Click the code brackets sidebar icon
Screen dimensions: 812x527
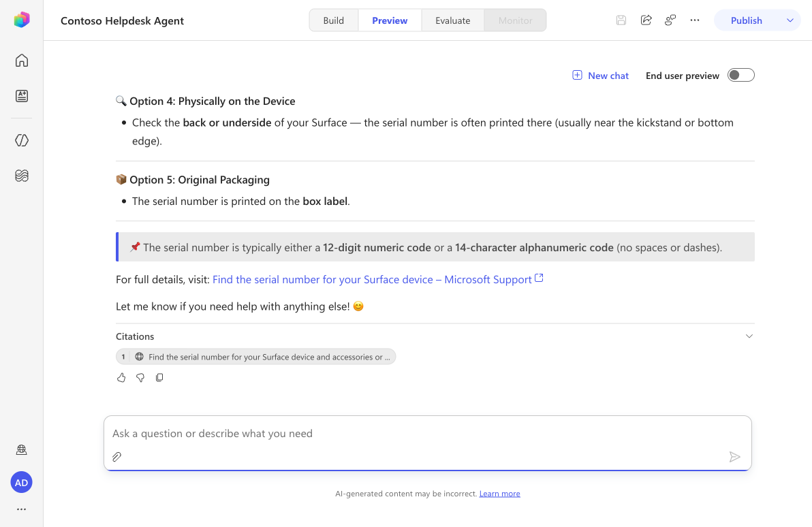(x=21, y=140)
